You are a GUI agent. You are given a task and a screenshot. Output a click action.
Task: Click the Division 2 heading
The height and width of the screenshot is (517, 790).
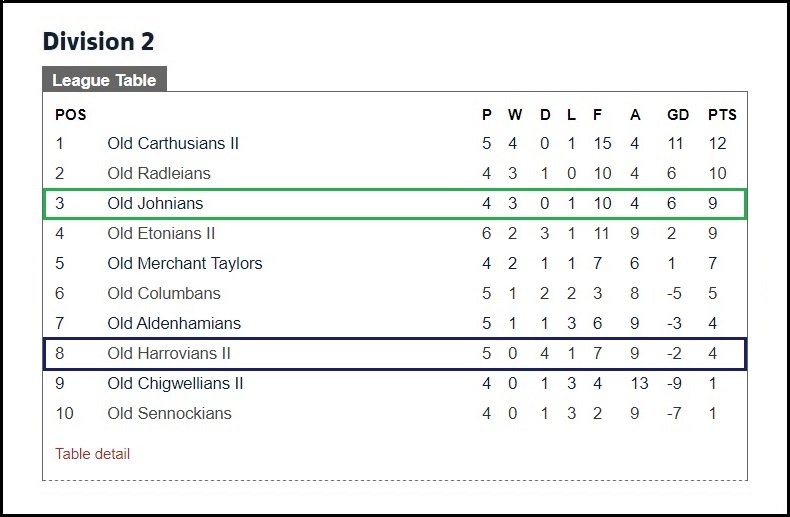98,41
